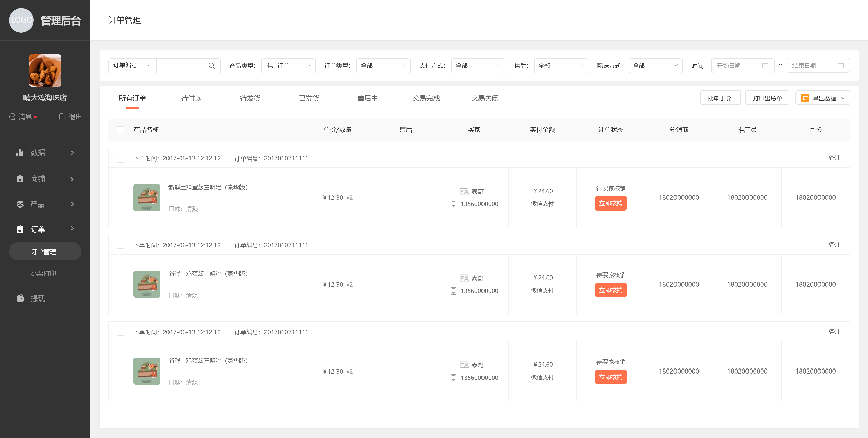Check the first order's checkbox
The width and height of the screenshot is (868, 438).
pyautogui.click(x=120, y=158)
